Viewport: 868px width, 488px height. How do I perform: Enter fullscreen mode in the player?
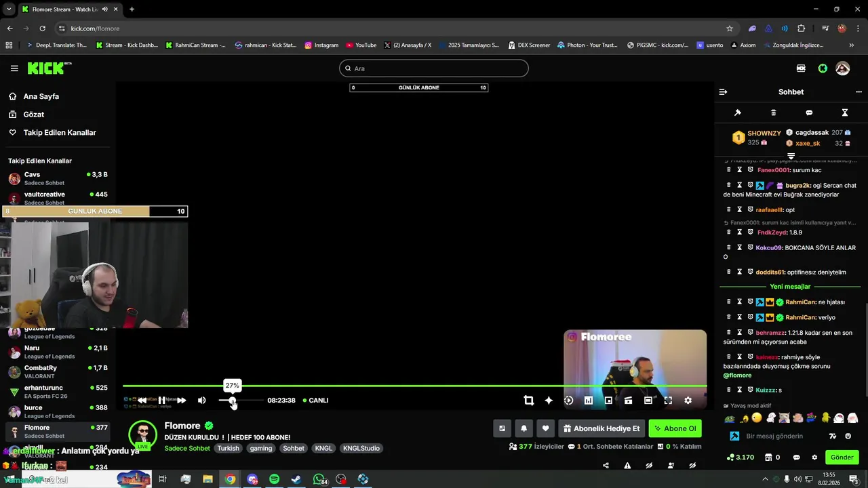(668, 401)
